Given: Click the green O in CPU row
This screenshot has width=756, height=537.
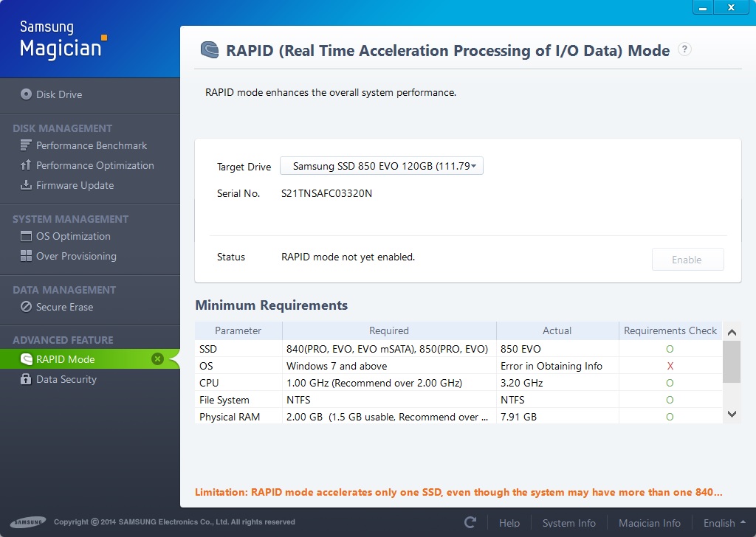Looking at the screenshot, I should coord(670,383).
